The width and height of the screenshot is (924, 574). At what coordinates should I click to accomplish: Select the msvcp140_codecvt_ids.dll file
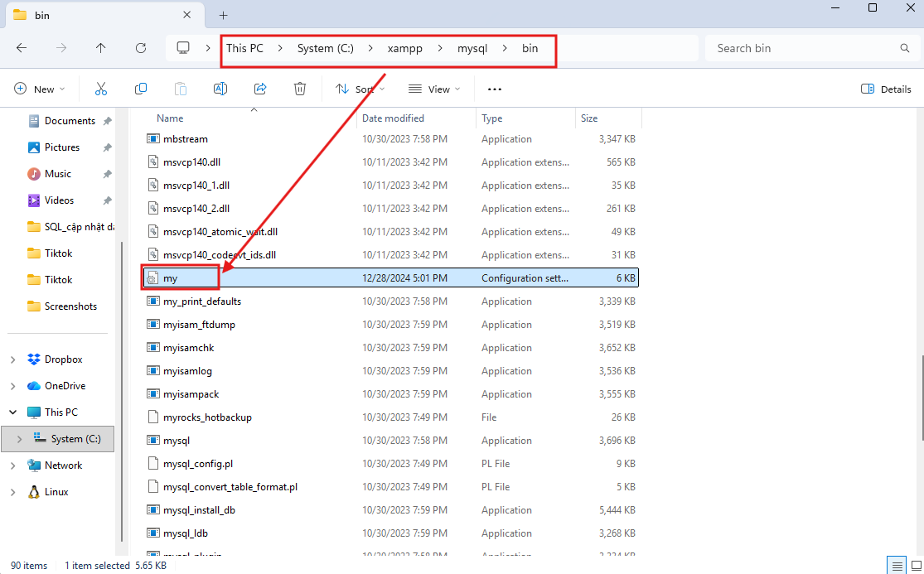220,255
